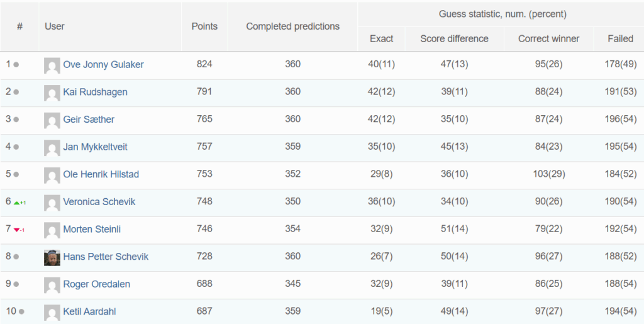
Task: Click the Failed column header
Action: (621, 38)
